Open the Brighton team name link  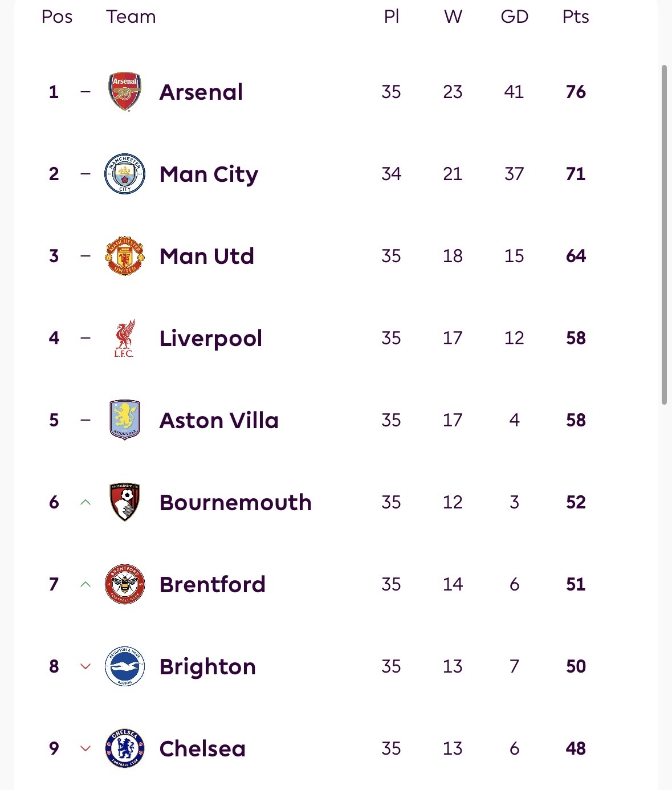click(x=207, y=667)
